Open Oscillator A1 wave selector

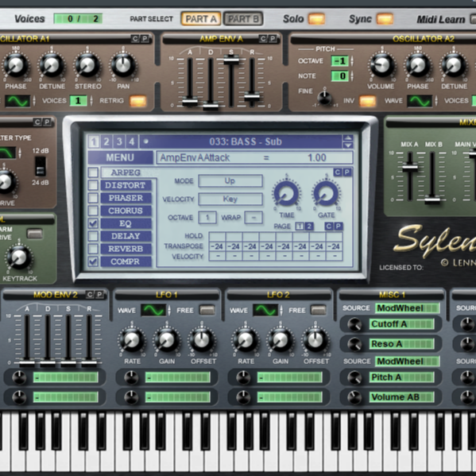click(x=17, y=101)
